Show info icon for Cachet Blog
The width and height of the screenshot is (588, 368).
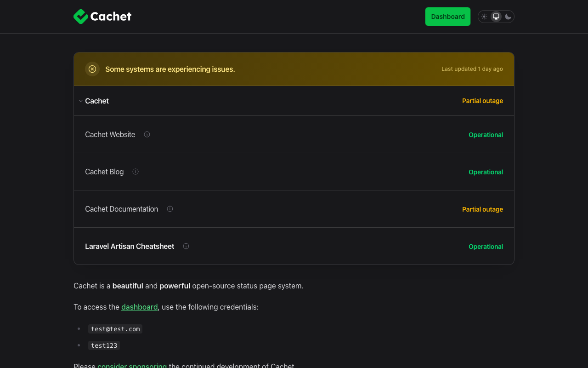[x=136, y=172]
